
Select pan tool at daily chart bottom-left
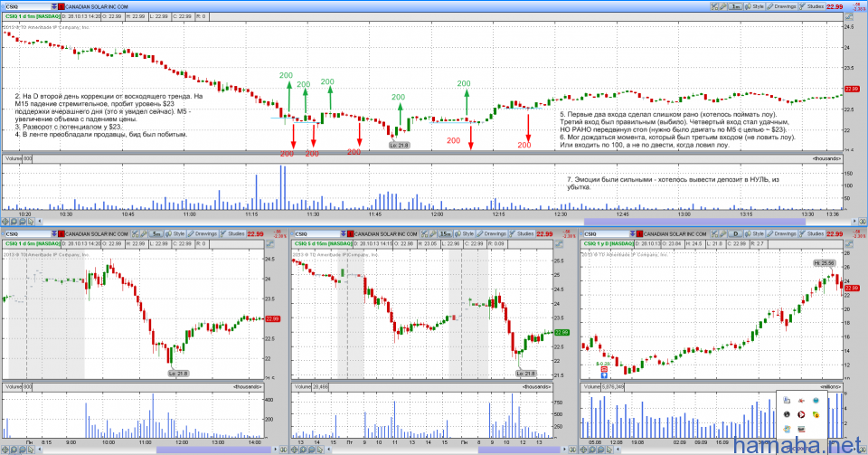point(583,450)
